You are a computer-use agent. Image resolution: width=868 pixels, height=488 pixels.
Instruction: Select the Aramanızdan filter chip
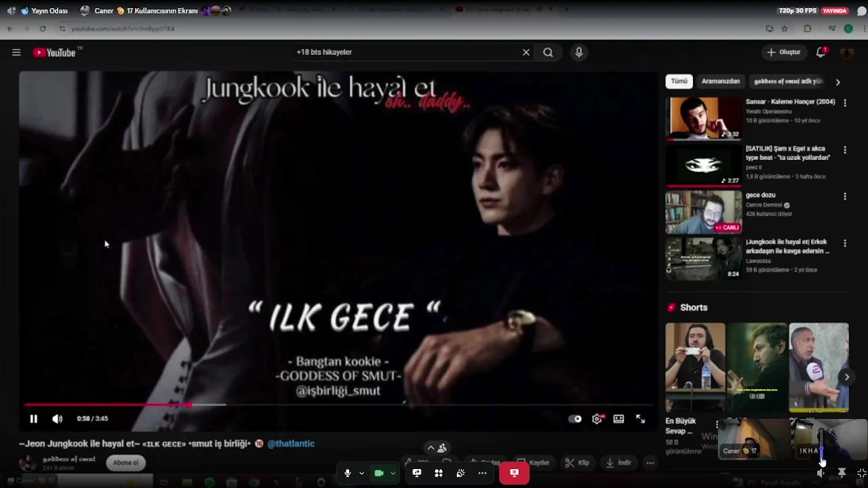pos(720,81)
